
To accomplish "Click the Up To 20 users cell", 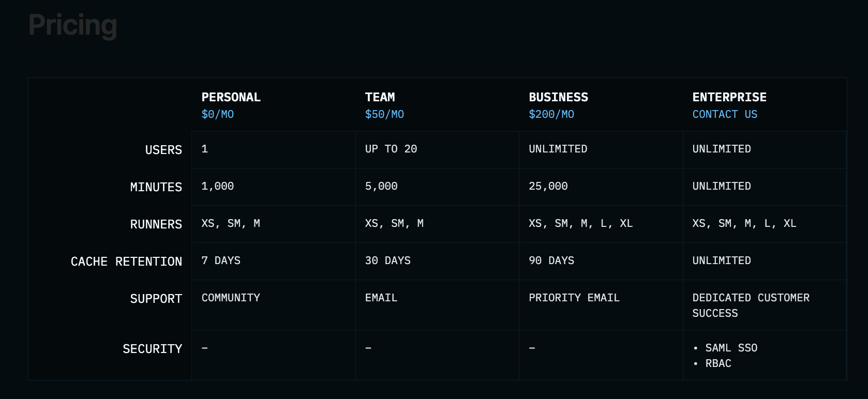I will [391, 149].
